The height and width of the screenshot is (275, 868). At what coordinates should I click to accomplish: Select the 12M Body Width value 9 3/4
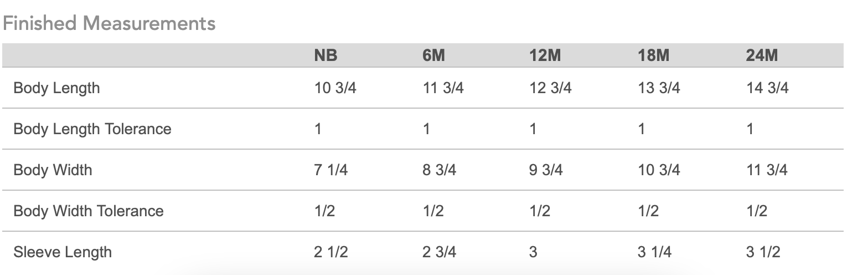point(546,170)
